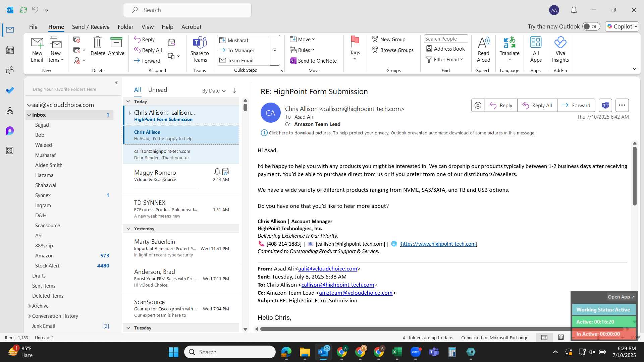644x362 pixels.
Task: Open People in the navigation bar
Action: point(10,70)
